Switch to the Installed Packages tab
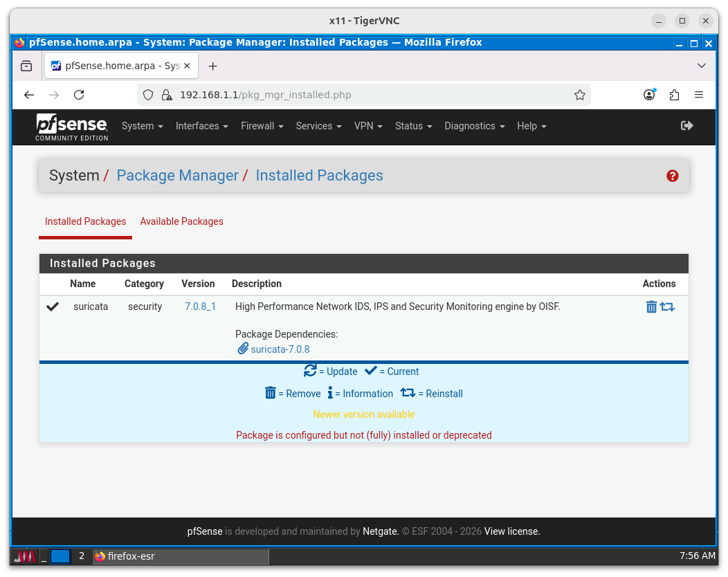The height and width of the screenshot is (577, 728). pos(85,222)
